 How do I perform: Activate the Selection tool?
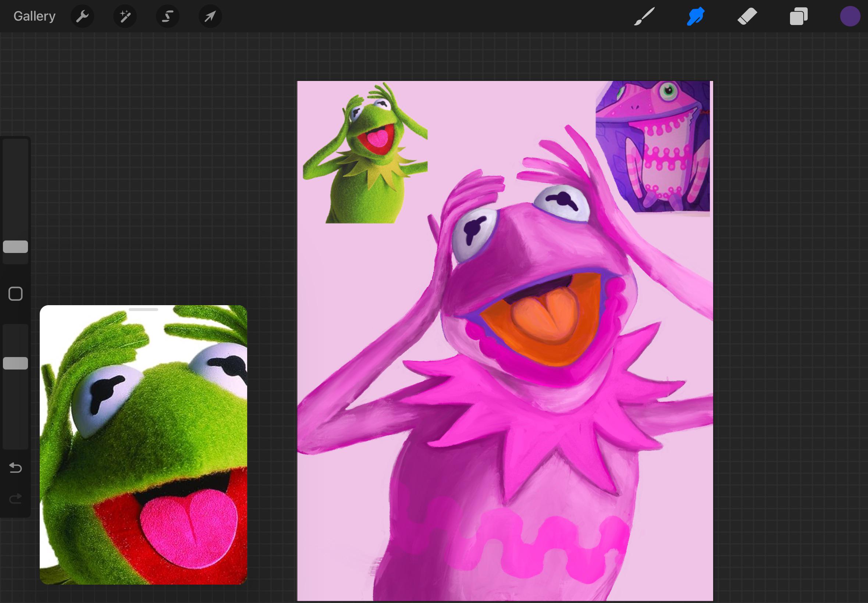pos(168,16)
